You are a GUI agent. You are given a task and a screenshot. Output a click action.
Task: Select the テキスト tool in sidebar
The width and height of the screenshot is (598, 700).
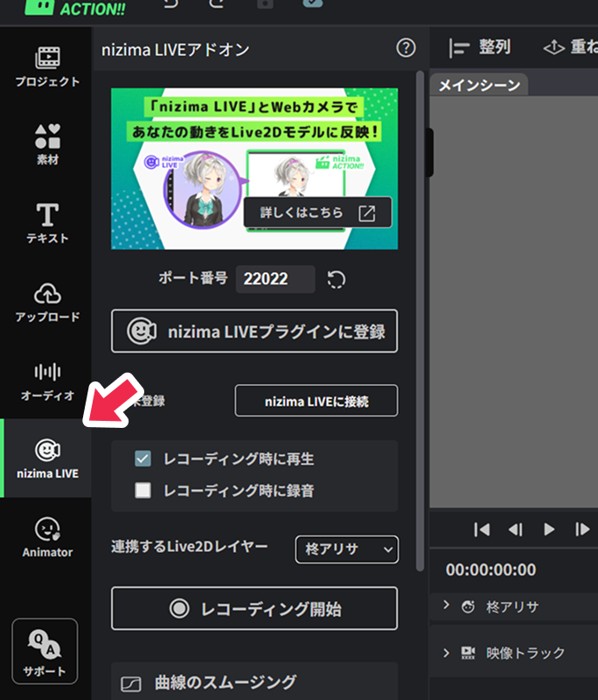(46, 223)
